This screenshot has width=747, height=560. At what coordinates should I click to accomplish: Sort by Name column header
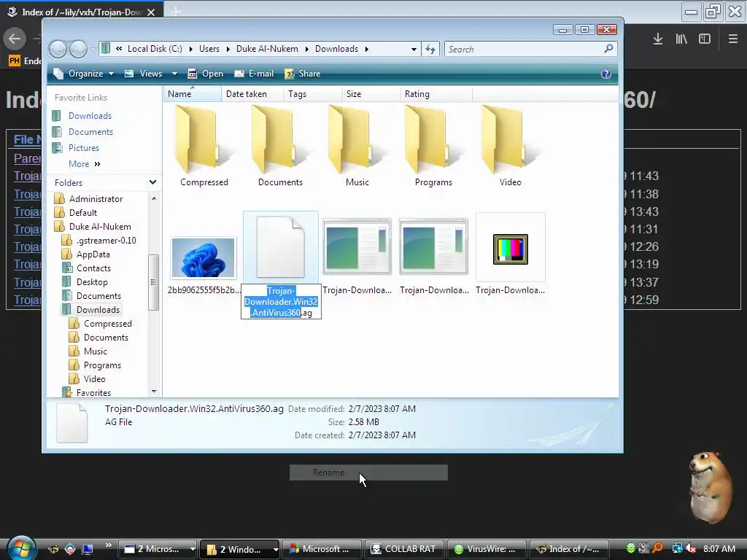[x=193, y=94]
